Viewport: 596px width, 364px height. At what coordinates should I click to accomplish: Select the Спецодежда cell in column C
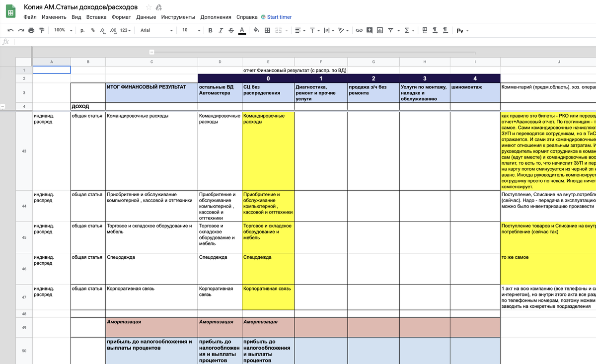[x=151, y=269]
